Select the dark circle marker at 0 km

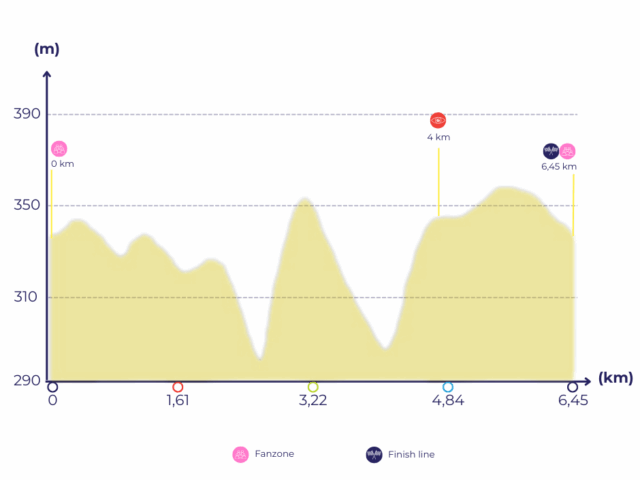(52, 387)
